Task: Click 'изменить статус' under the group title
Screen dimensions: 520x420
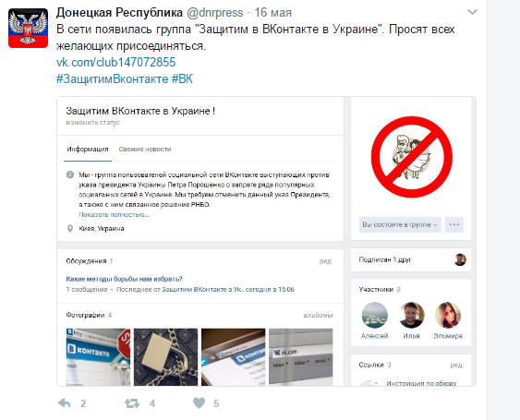Action: 93,123
